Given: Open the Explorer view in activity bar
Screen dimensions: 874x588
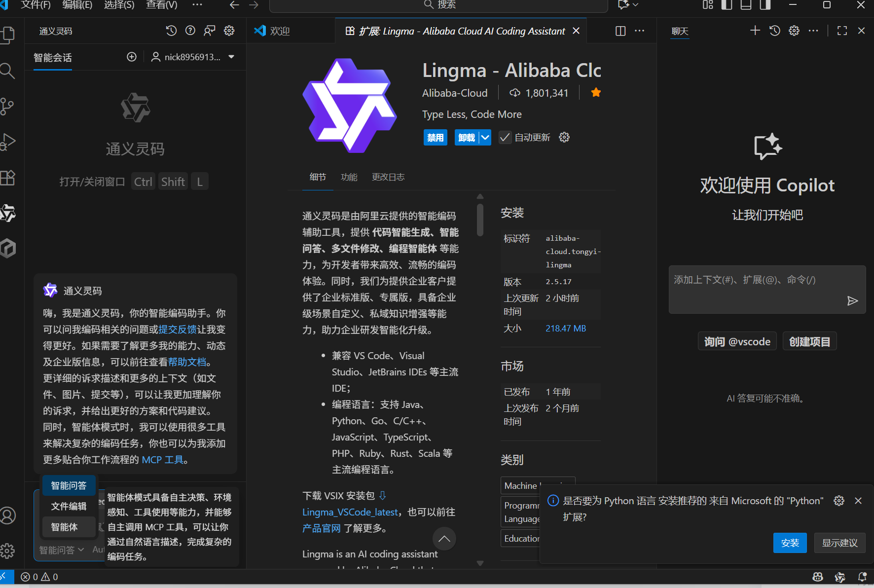Looking at the screenshot, I should point(7,35).
